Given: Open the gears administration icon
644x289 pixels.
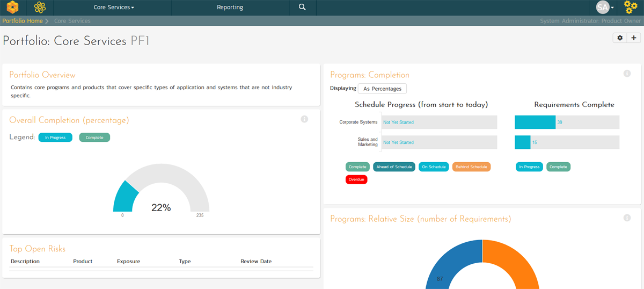Looking at the screenshot, I should pyautogui.click(x=631, y=8).
